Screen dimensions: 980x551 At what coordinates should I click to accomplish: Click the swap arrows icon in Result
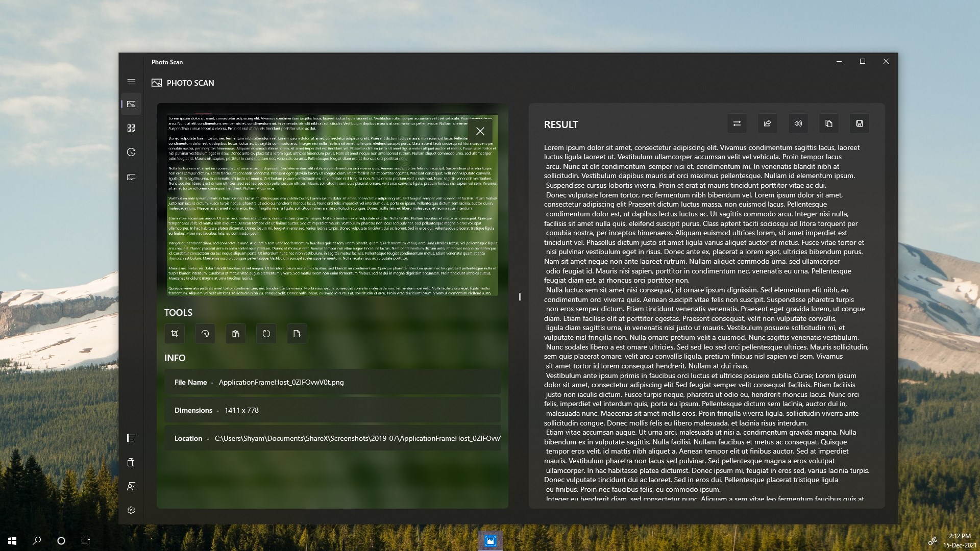tap(737, 123)
